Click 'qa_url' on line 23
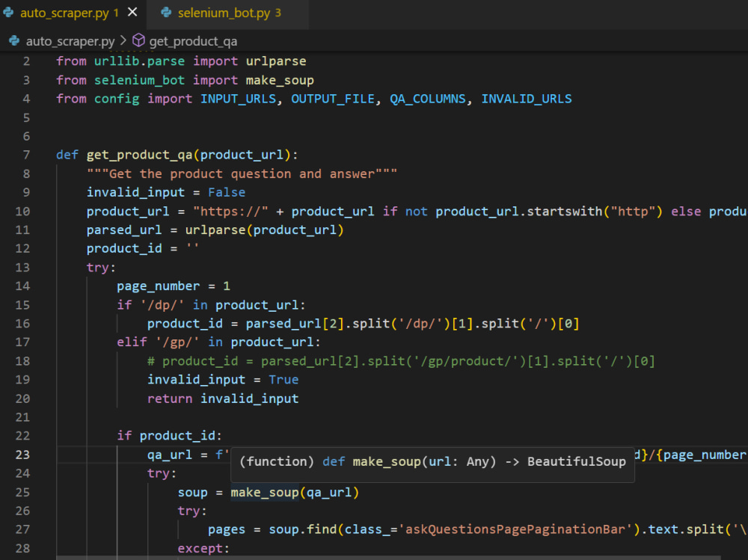Viewport: 748px width, 560px height. 170,455
